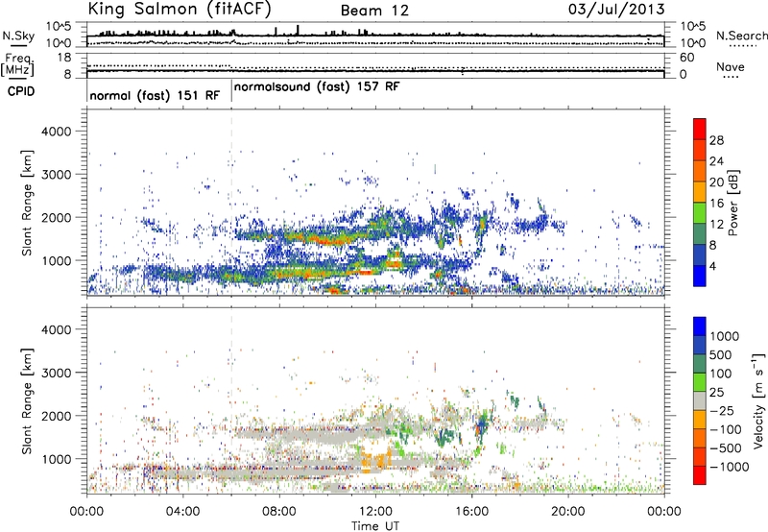Viewport: 768px width, 532px height.
Task: Click the '4000' tick on power panel
Action: [56, 132]
